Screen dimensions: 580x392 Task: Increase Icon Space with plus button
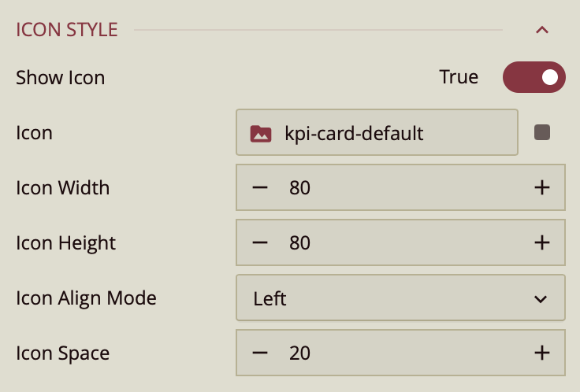[x=541, y=353]
